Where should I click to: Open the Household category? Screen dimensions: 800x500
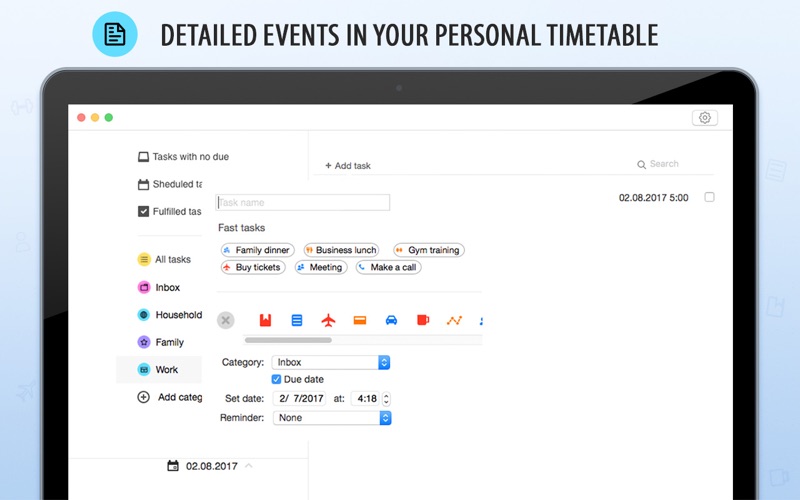[x=170, y=315]
